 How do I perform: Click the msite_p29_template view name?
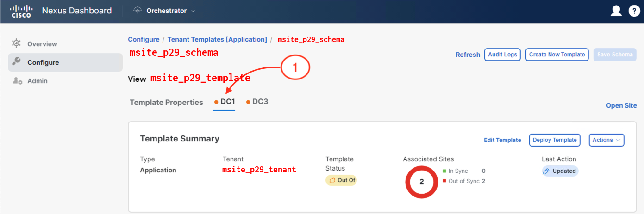coord(200,78)
